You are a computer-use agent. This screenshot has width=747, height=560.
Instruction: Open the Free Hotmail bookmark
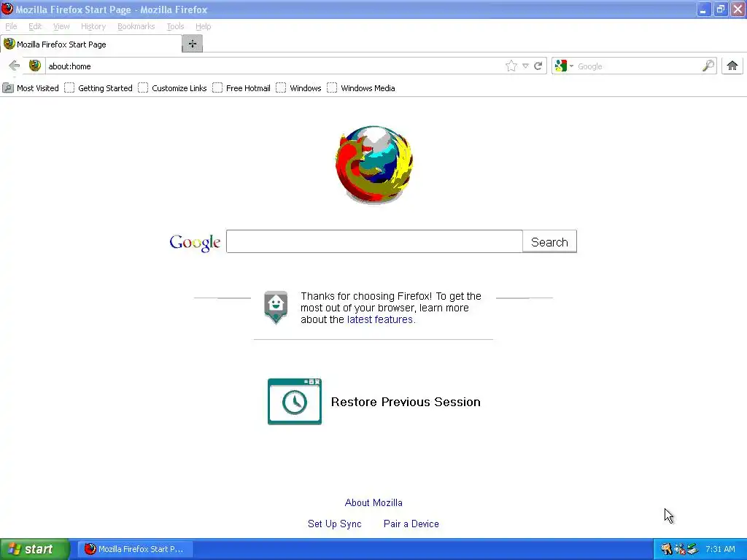point(241,88)
